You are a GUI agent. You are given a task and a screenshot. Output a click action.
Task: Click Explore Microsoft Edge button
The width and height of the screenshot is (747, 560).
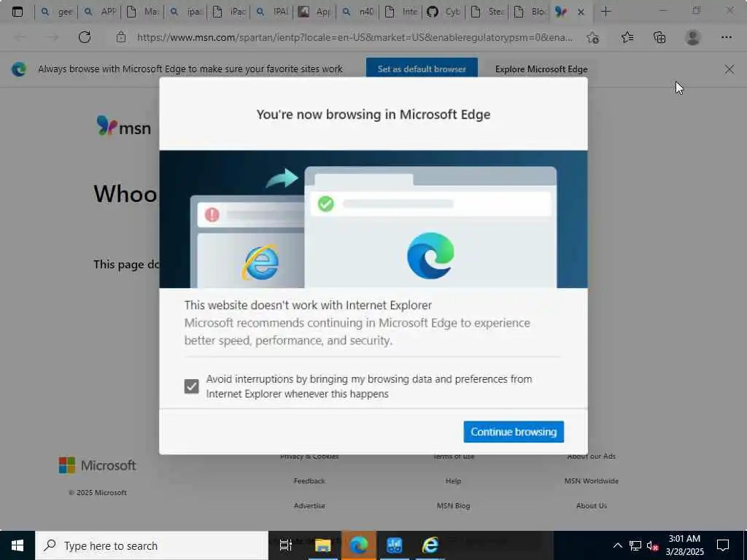(x=541, y=69)
